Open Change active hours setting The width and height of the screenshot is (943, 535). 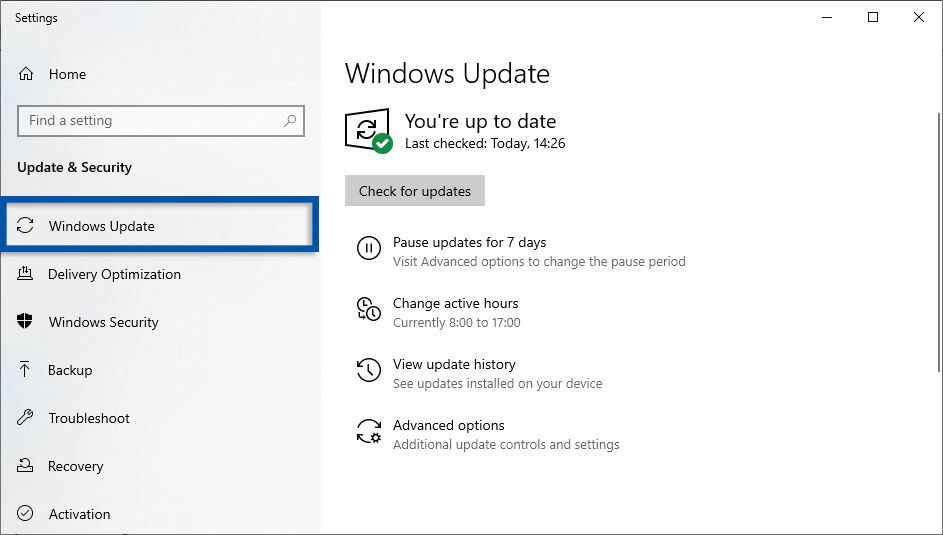click(x=455, y=303)
